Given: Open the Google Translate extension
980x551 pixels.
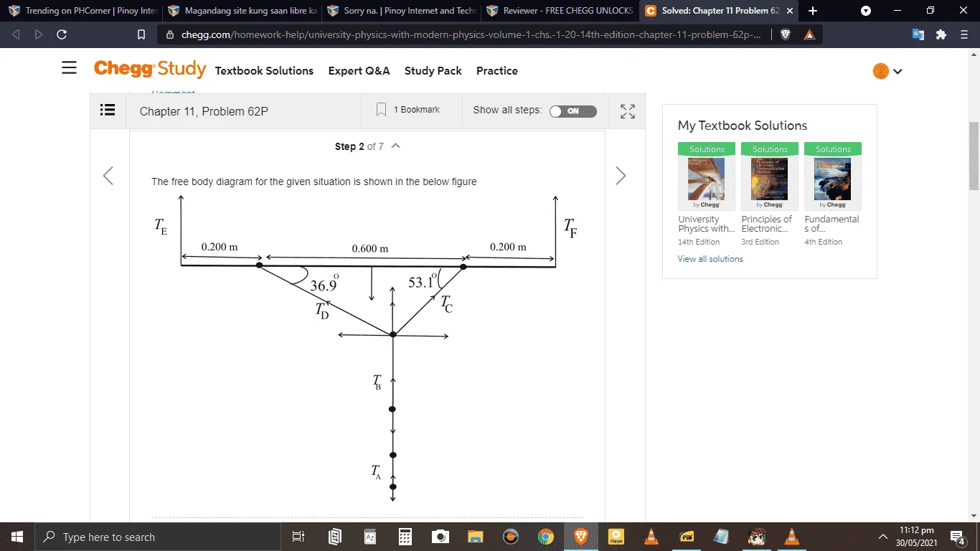Looking at the screenshot, I should pos(918,34).
